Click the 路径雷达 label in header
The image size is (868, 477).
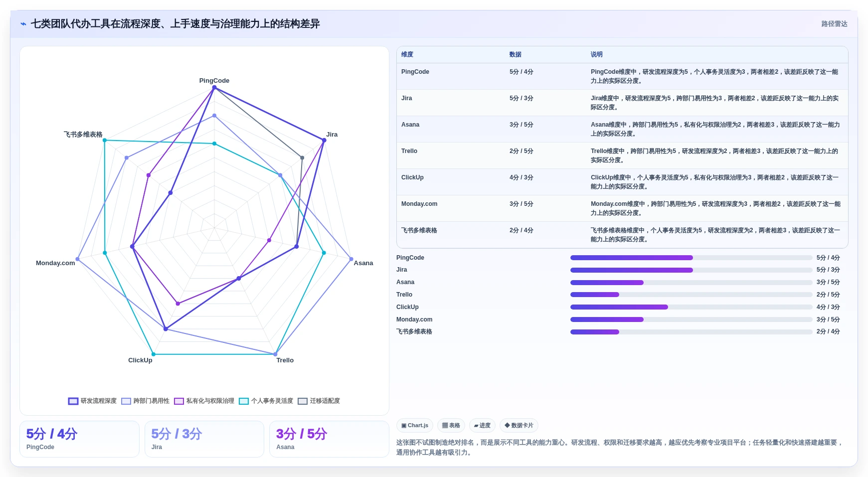click(x=835, y=24)
